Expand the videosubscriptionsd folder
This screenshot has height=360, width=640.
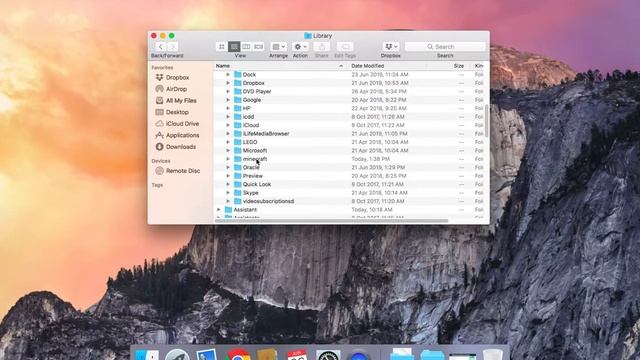point(228,201)
